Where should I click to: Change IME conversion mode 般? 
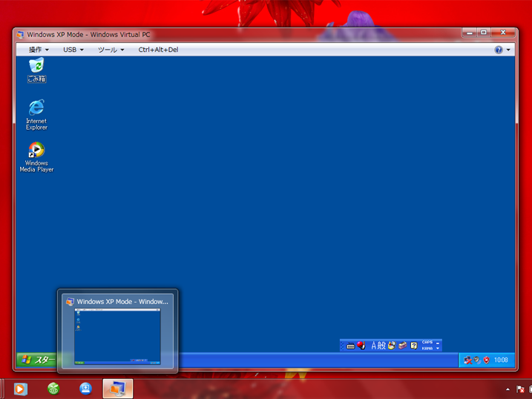pos(381,346)
